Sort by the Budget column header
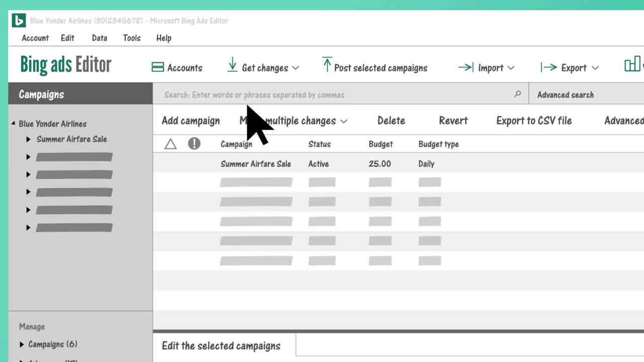The width and height of the screenshot is (644, 362). click(x=381, y=144)
